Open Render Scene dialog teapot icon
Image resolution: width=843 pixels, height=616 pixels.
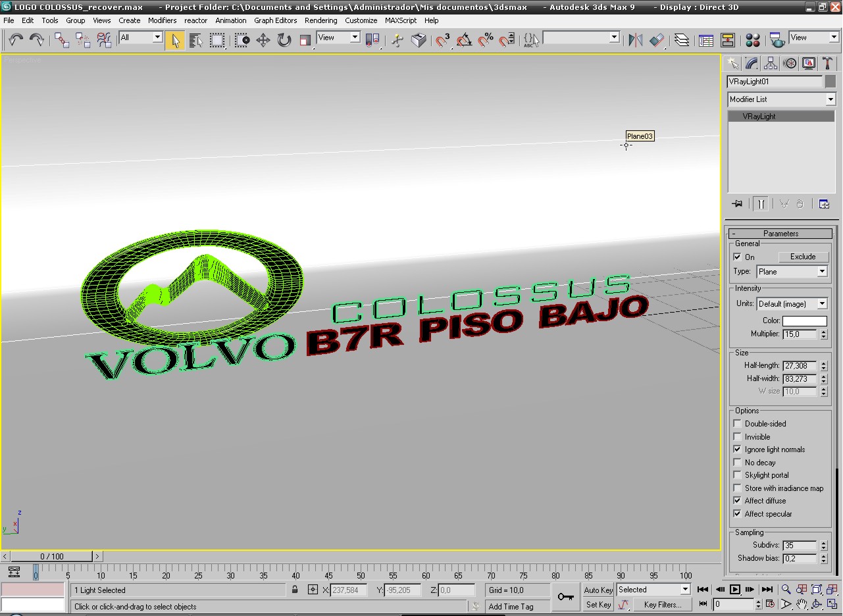coord(777,40)
